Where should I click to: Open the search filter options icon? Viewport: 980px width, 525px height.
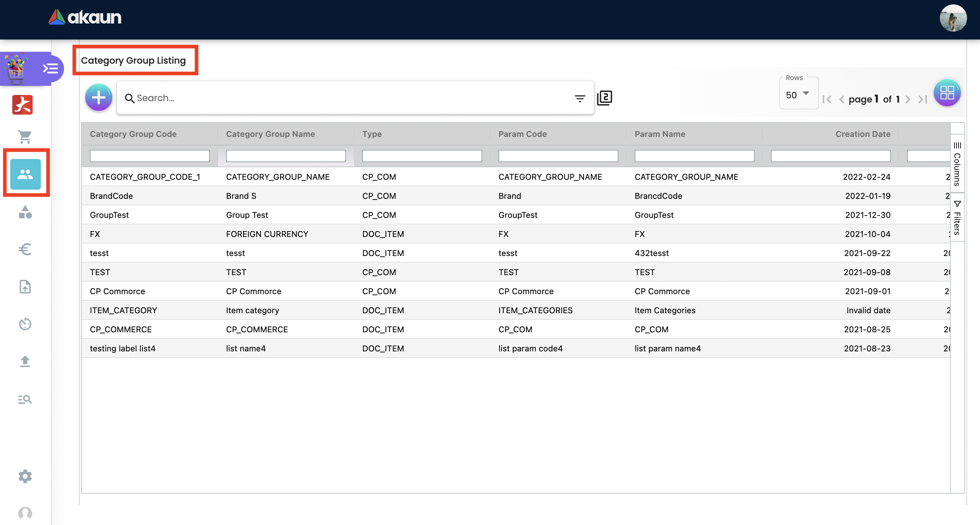[x=580, y=98]
